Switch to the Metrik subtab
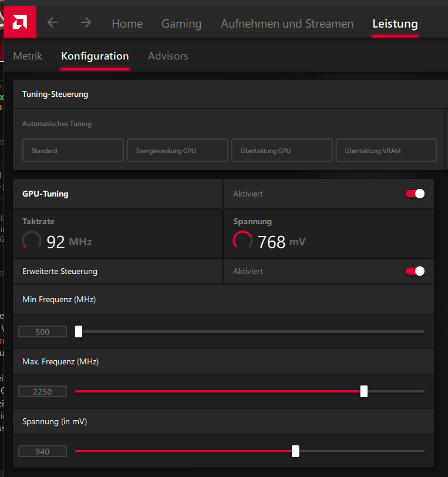448x477 pixels. point(28,56)
